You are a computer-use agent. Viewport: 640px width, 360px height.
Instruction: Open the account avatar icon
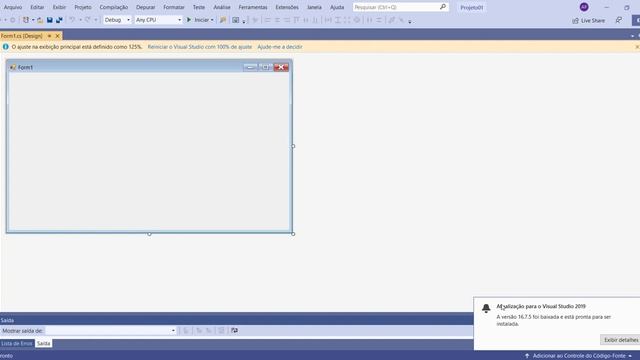[584, 7]
